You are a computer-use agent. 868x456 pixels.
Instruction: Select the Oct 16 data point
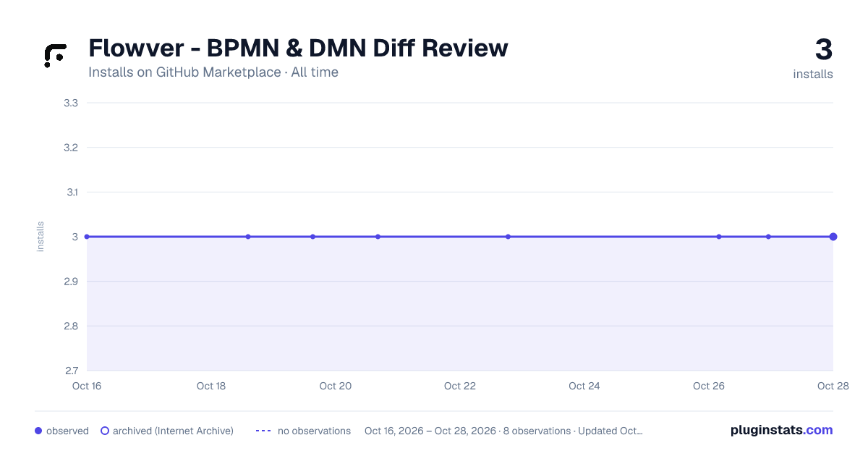[x=87, y=237]
